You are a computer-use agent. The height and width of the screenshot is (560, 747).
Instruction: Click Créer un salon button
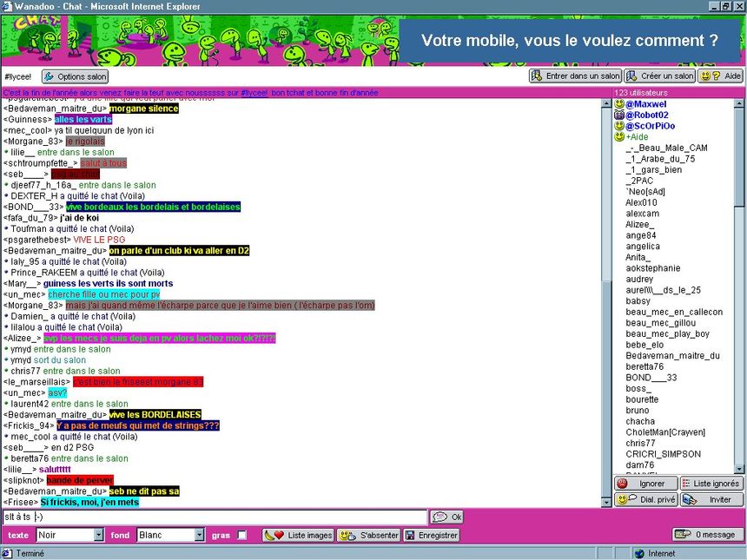click(x=659, y=76)
